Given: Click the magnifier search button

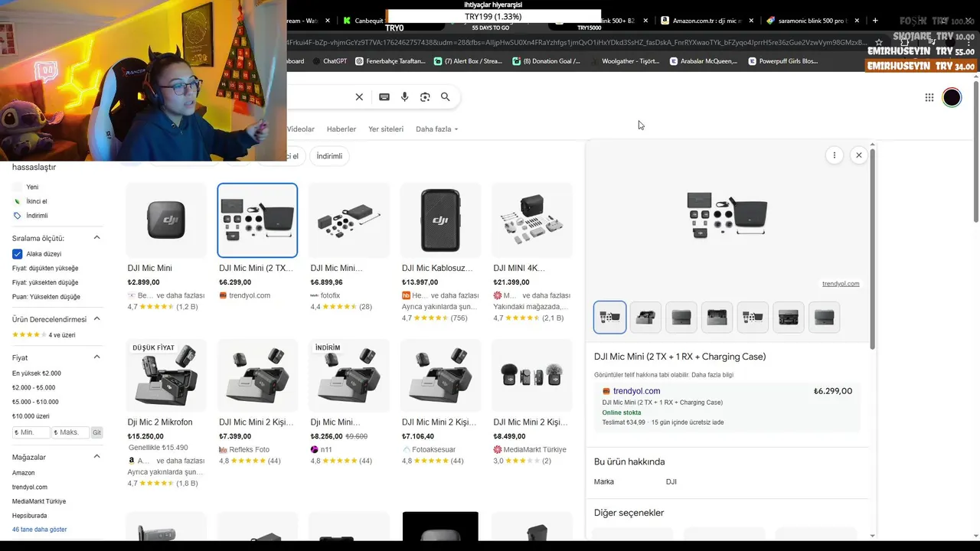Looking at the screenshot, I should tap(446, 96).
